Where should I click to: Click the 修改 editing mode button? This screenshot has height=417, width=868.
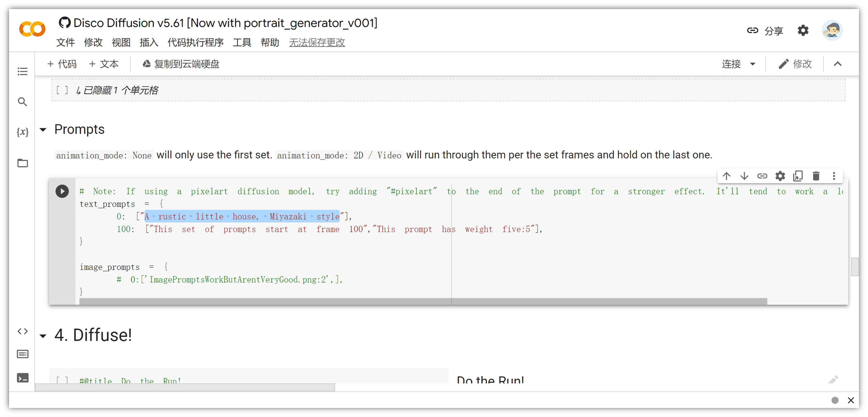pos(795,64)
